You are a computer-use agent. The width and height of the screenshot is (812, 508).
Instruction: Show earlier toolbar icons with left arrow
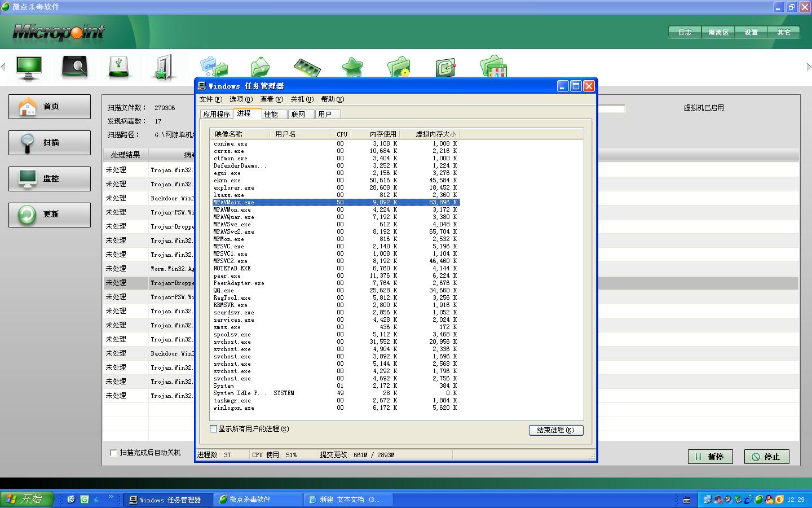click(x=3, y=67)
